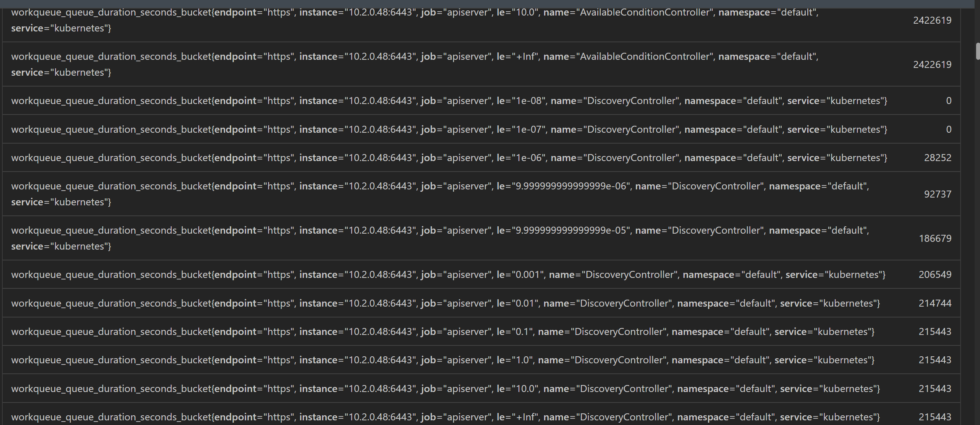
Task: Select DiscoveryController row with le="0.001"
Action: (x=481, y=274)
